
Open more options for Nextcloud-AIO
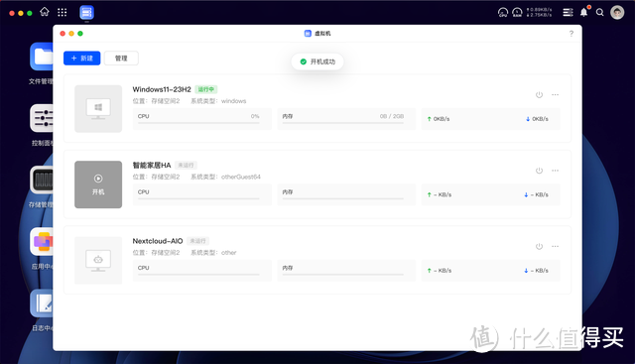pos(555,246)
